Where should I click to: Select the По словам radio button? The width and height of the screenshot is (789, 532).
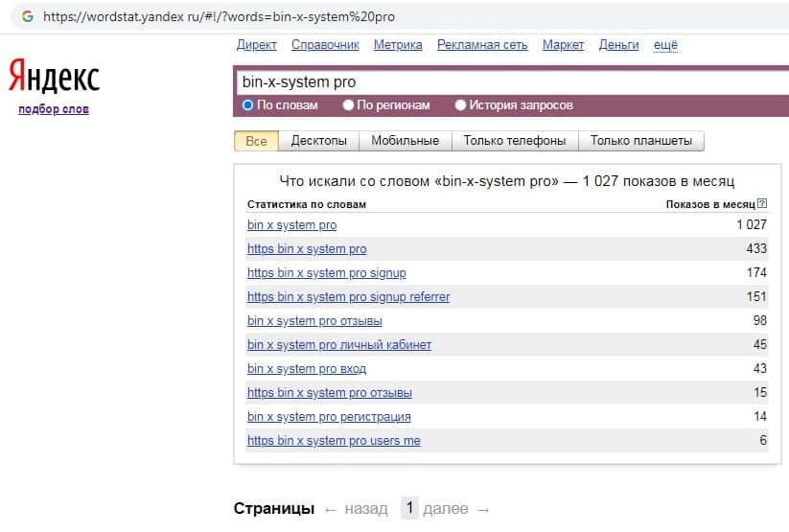point(248,105)
